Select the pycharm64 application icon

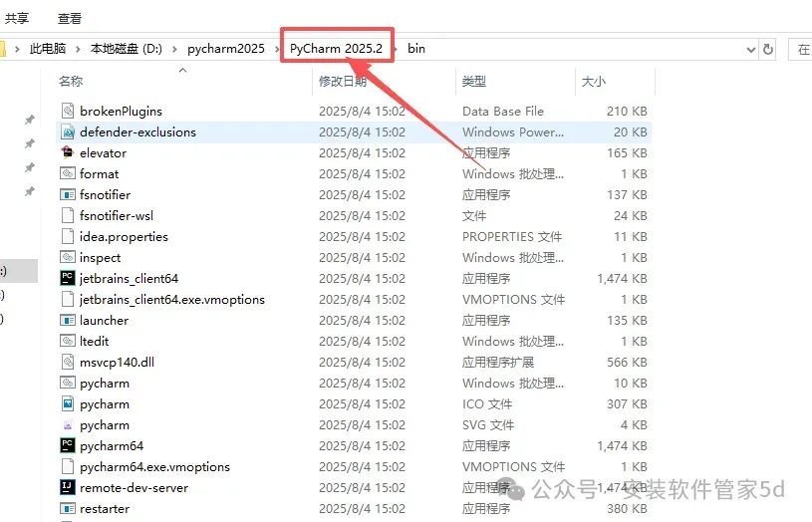68,445
